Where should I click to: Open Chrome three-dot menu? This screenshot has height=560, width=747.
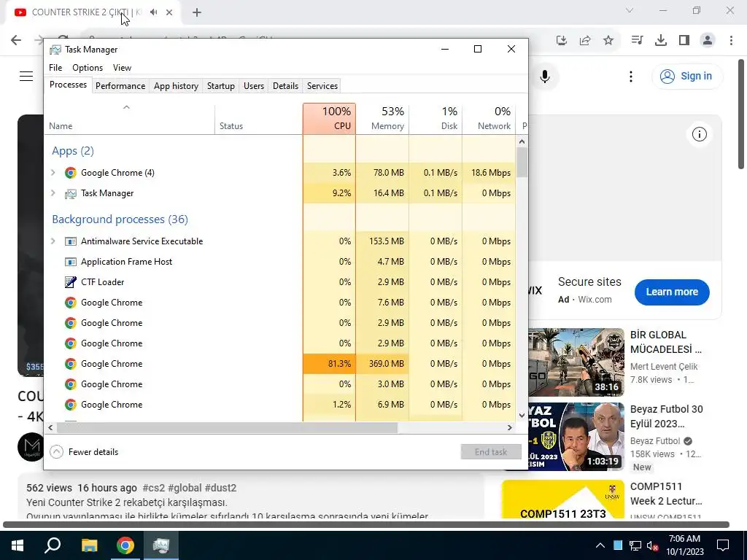pyautogui.click(x=731, y=41)
